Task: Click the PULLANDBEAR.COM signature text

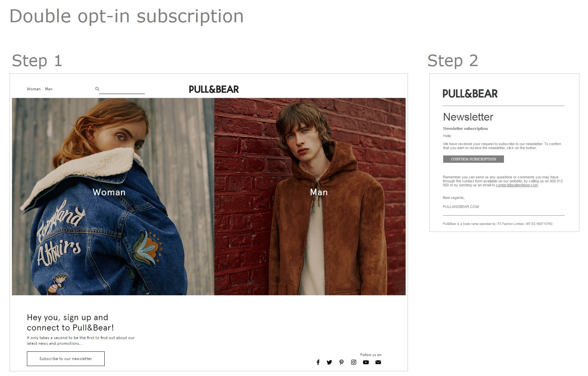Action: [461, 207]
